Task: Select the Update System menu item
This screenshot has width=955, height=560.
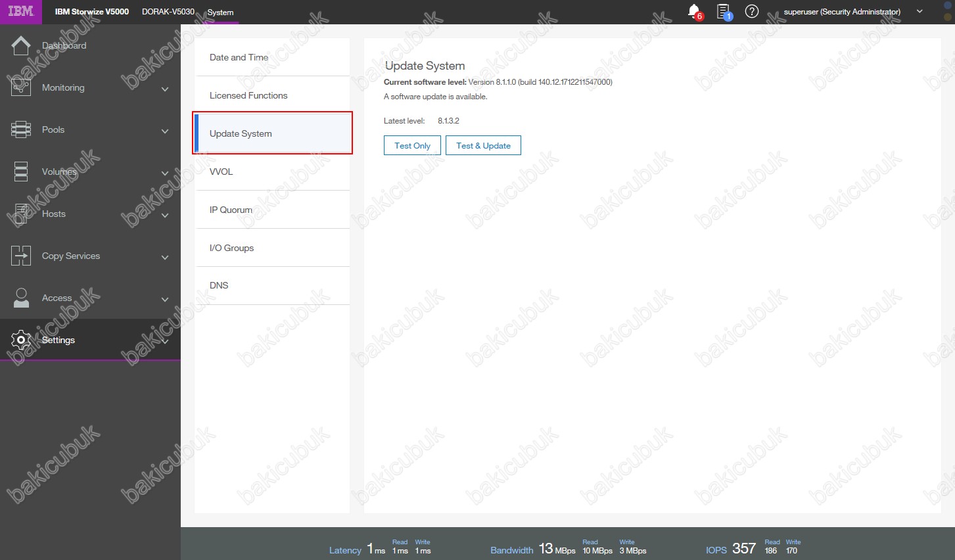Action: (x=272, y=133)
